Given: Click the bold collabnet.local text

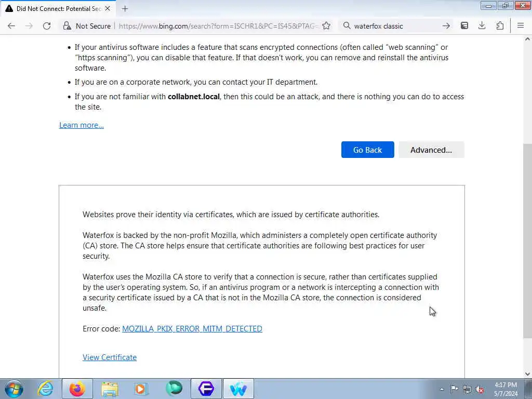Looking at the screenshot, I should pyautogui.click(x=194, y=97).
